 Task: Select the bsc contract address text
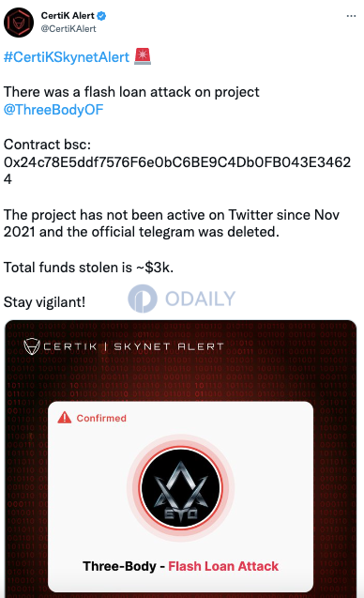(177, 171)
